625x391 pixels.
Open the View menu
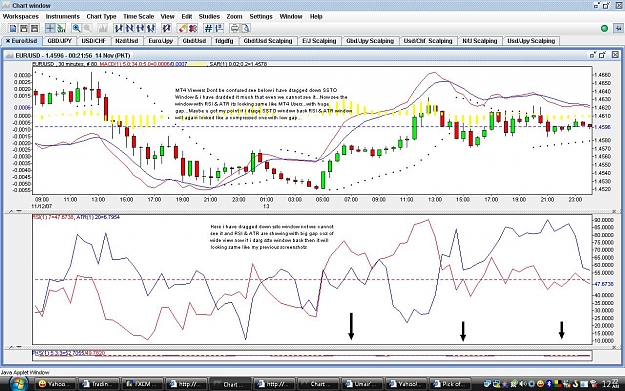167,16
